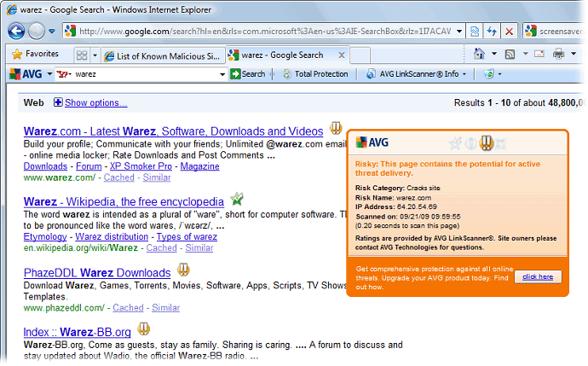
Task: Click risky rating icon beside PhazeDDL result
Action: click(183, 270)
